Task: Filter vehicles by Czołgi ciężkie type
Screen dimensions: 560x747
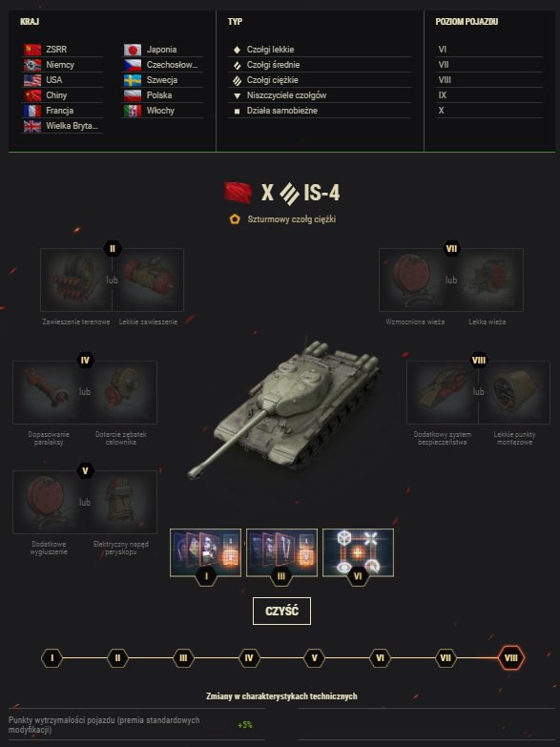Action: (x=320, y=80)
